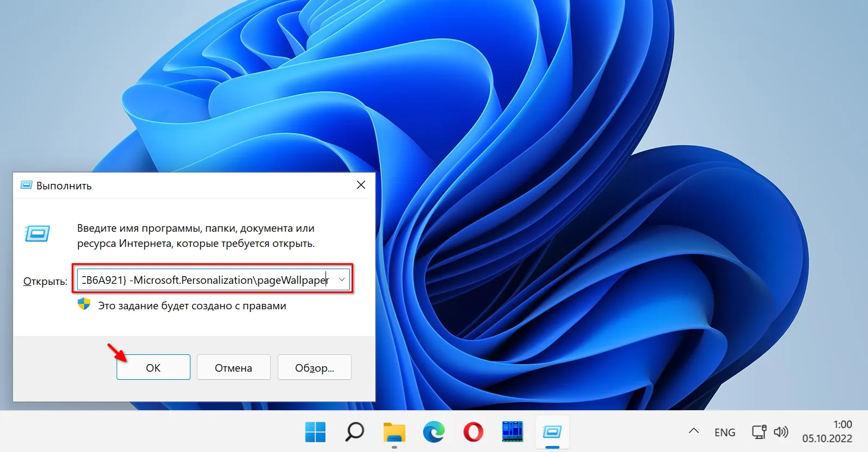Click the Открыть: label
The image size is (868, 452).
(45, 281)
